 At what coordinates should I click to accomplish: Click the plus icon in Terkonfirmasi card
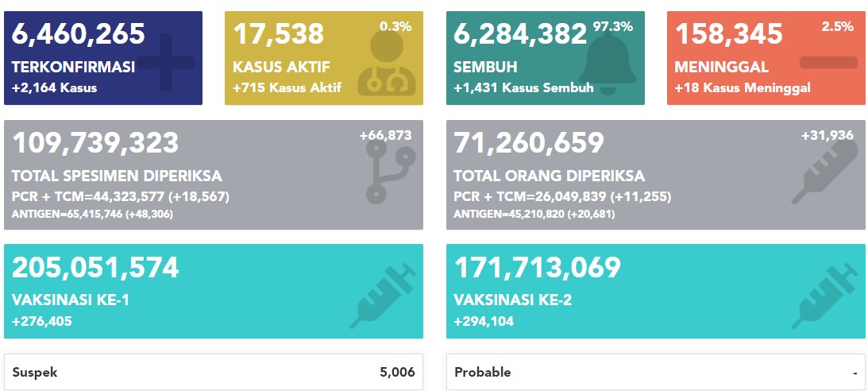click(x=166, y=62)
